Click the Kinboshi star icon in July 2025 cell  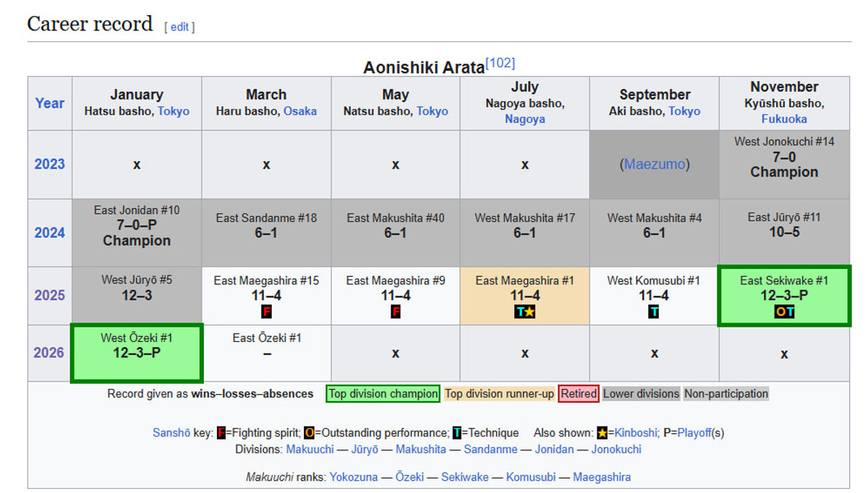[x=530, y=312]
